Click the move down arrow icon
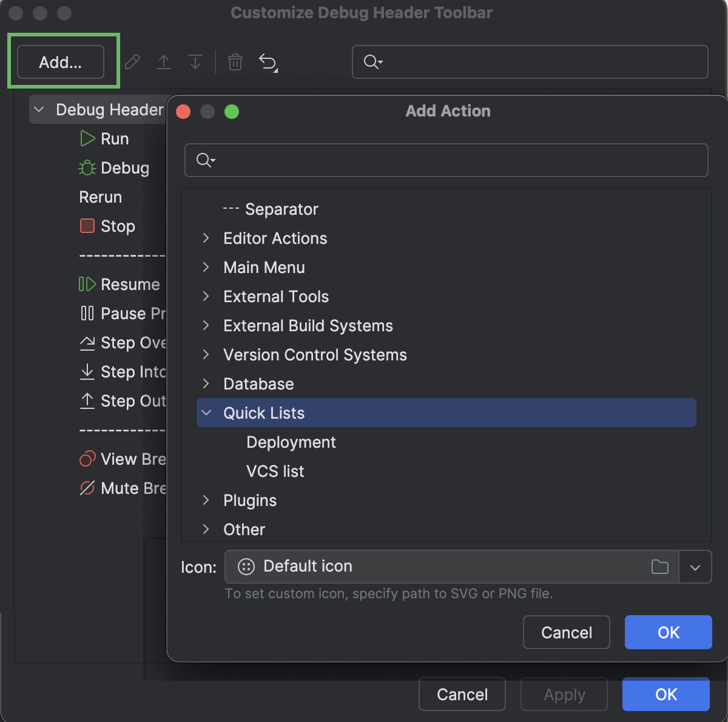 pyautogui.click(x=195, y=62)
